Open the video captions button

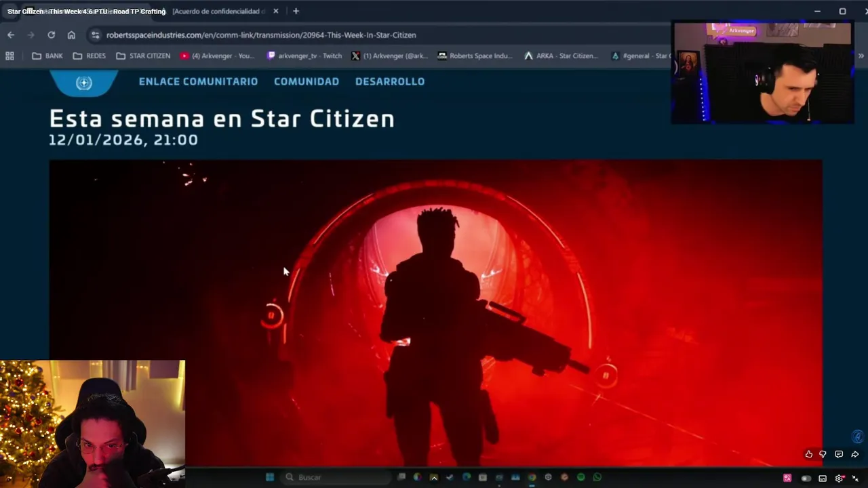tap(823, 479)
